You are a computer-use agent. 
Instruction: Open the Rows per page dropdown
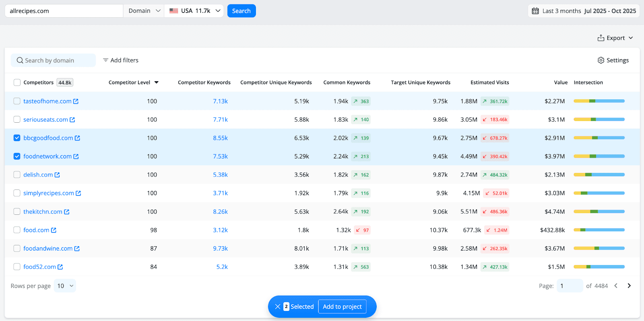point(65,286)
